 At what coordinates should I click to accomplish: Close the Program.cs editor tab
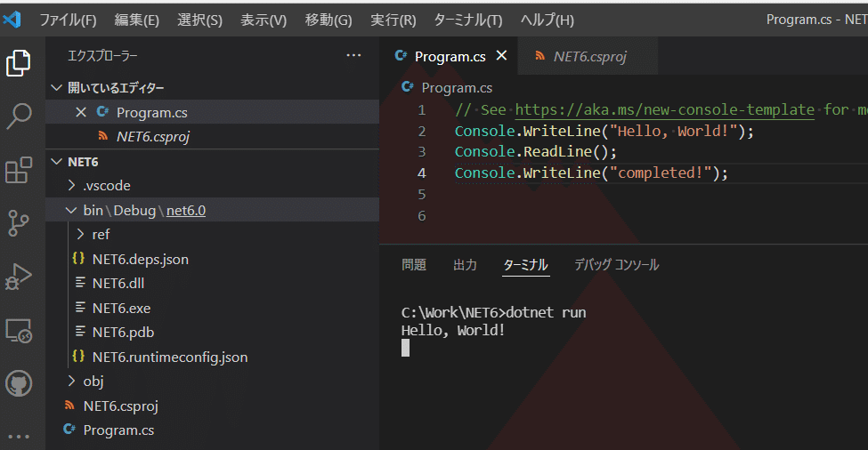pyautogui.click(x=501, y=55)
